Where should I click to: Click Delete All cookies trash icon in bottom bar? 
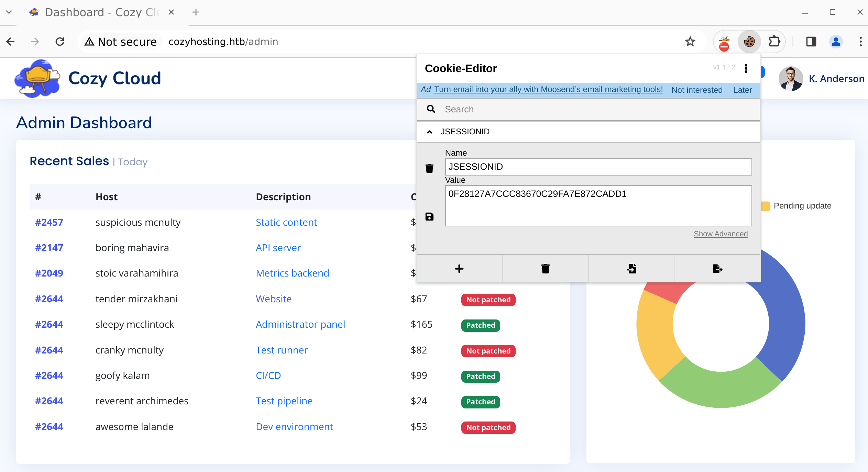pos(545,269)
